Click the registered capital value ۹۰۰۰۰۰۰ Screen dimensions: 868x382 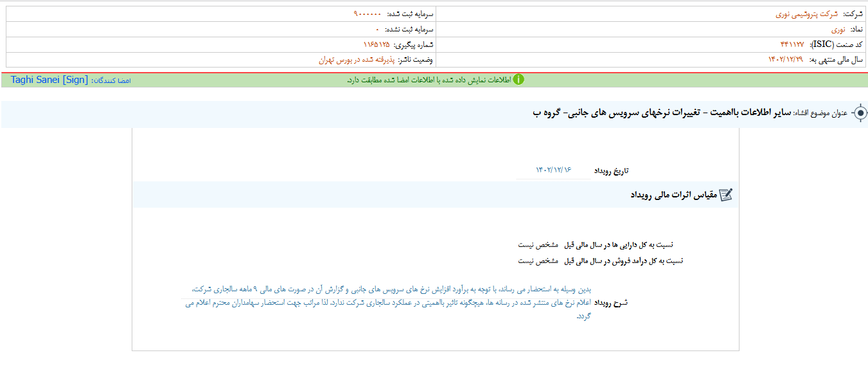pos(367,14)
